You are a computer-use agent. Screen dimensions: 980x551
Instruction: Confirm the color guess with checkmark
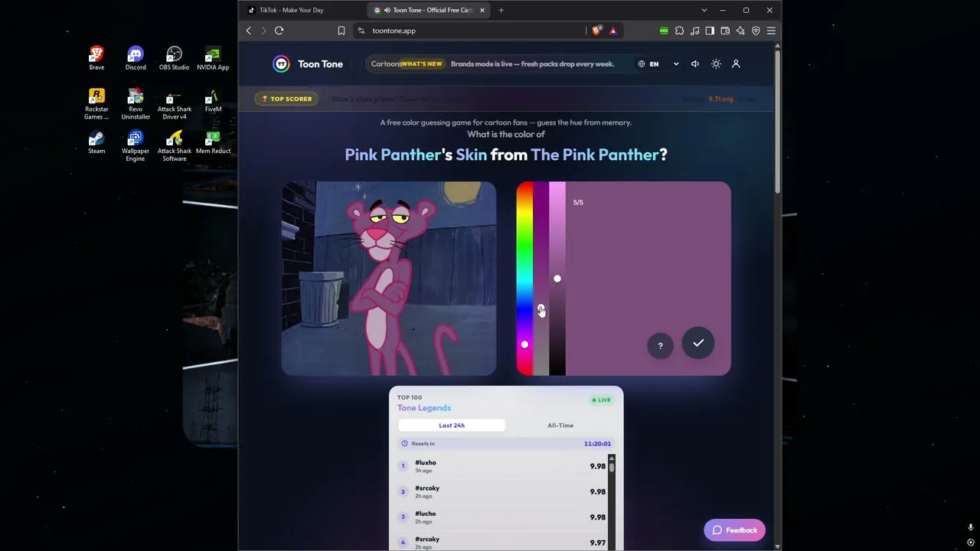pos(698,344)
